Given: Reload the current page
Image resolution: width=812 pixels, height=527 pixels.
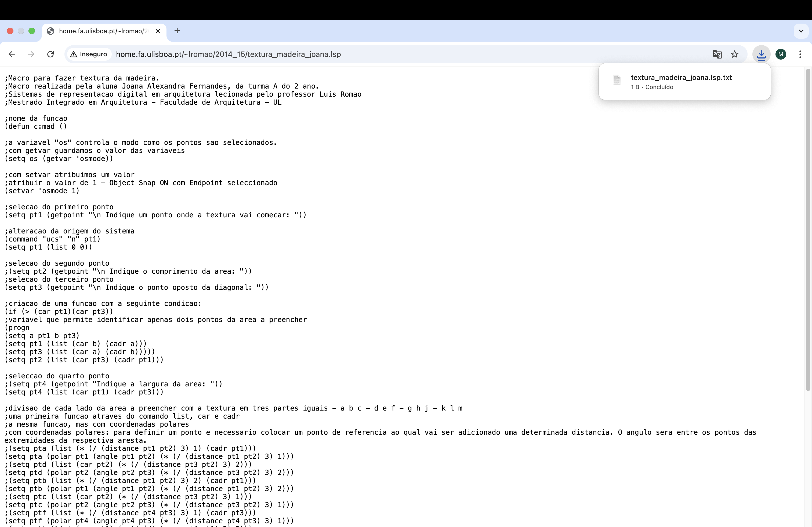Looking at the screenshot, I should point(50,54).
